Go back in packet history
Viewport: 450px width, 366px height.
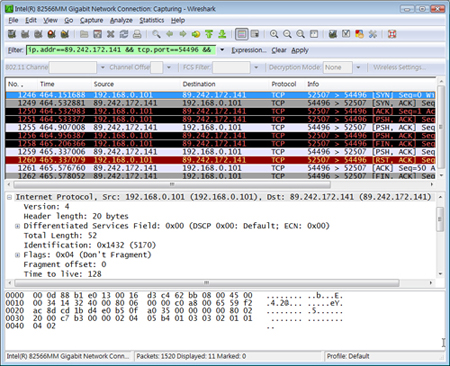pos(169,34)
